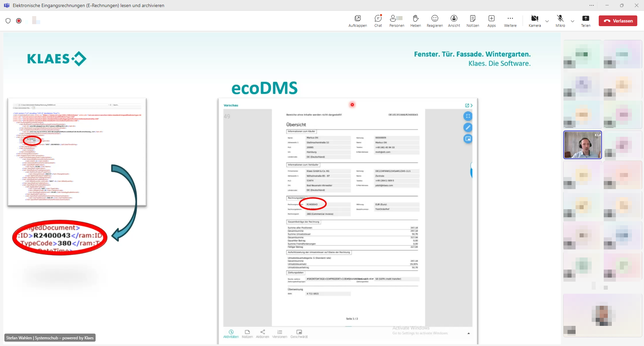
Task: Open title bar more options ellipsis
Action: [x=592, y=5]
